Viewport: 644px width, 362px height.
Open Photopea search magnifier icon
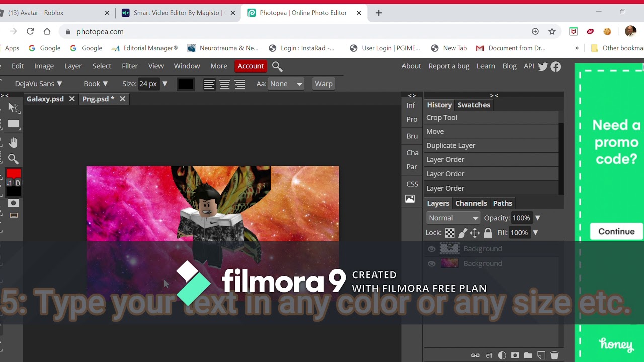click(277, 66)
